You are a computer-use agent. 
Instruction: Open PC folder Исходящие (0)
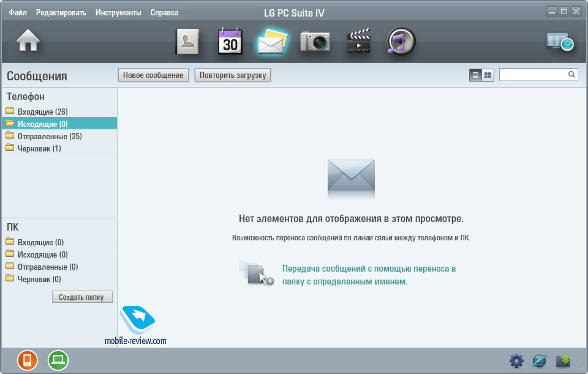coord(59,254)
